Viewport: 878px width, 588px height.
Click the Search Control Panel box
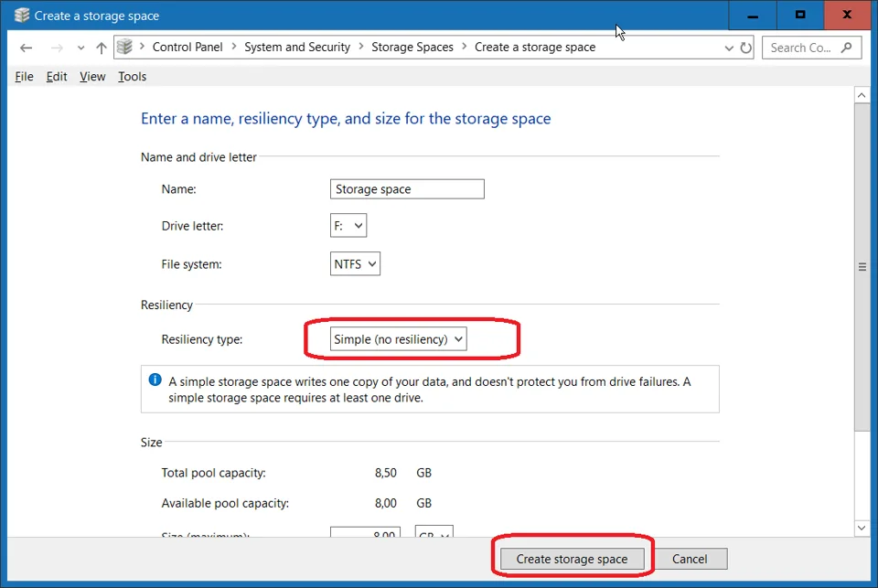812,48
